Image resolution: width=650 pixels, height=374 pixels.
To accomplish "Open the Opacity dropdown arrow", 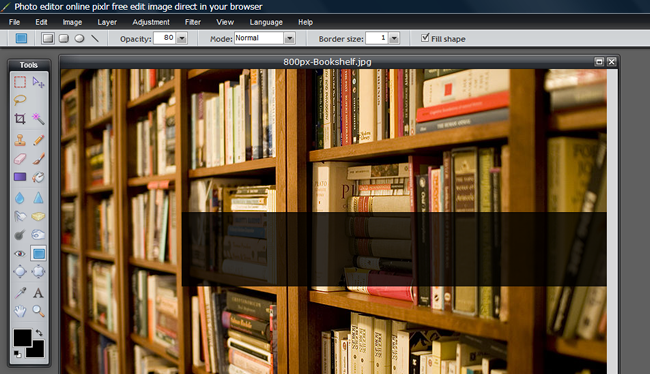I will (x=182, y=39).
